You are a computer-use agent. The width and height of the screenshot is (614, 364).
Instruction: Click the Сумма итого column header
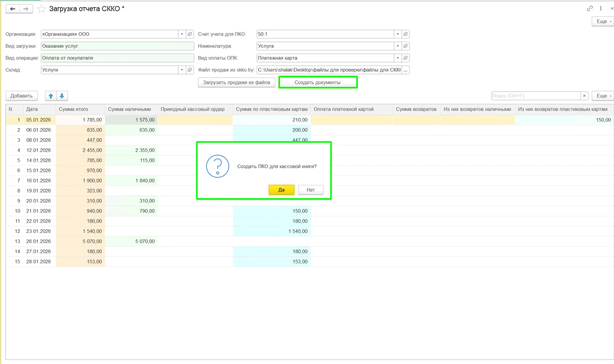(x=80, y=109)
